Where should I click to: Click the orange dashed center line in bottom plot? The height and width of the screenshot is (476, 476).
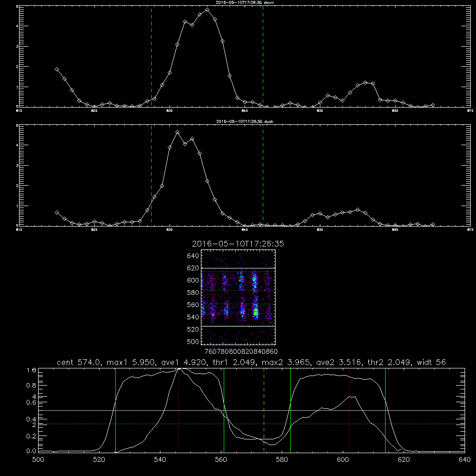click(x=264, y=410)
